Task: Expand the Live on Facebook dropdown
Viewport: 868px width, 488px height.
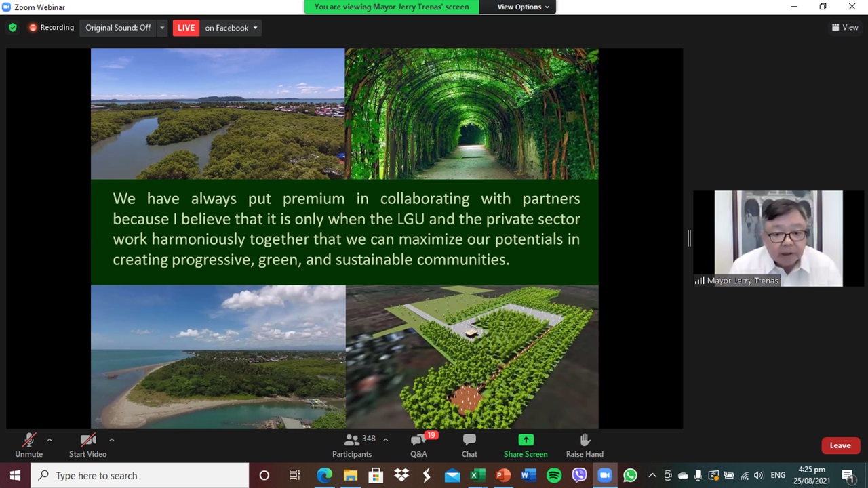Action: click(255, 28)
